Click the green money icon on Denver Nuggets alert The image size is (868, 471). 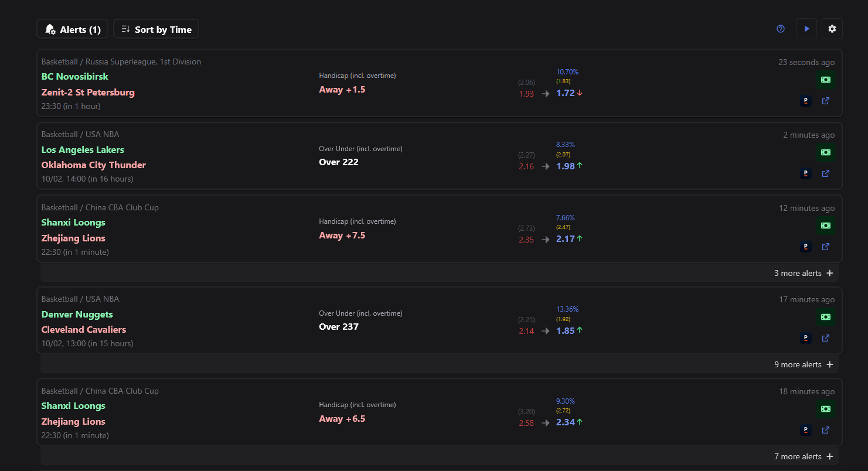[826, 317]
